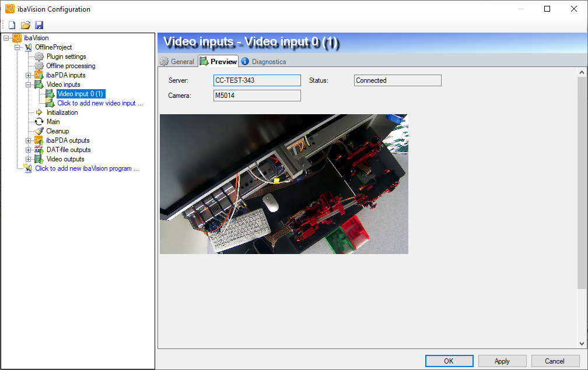588x370 pixels.
Task: Click the ibaVision title bar app icon
Action: tap(10, 9)
